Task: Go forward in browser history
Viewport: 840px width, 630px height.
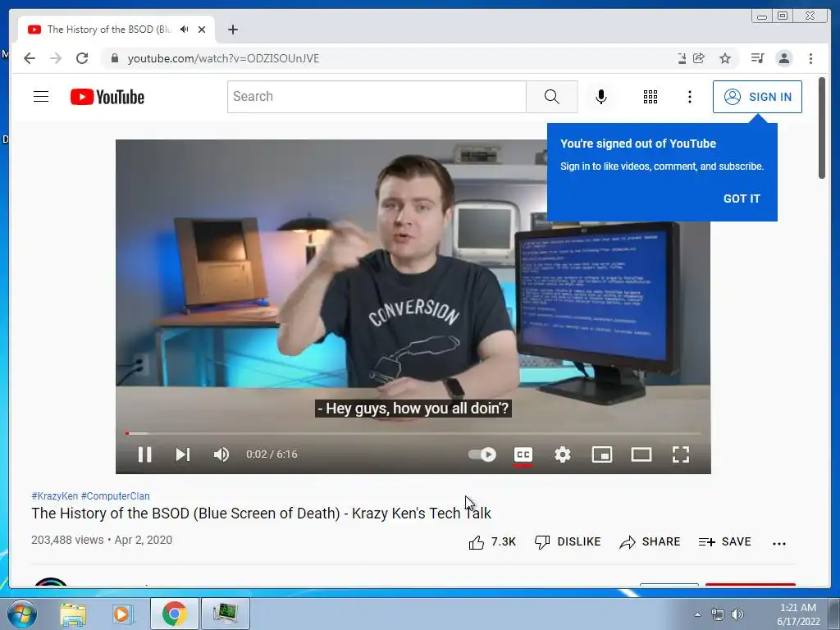Action: [x=56, y=58]
